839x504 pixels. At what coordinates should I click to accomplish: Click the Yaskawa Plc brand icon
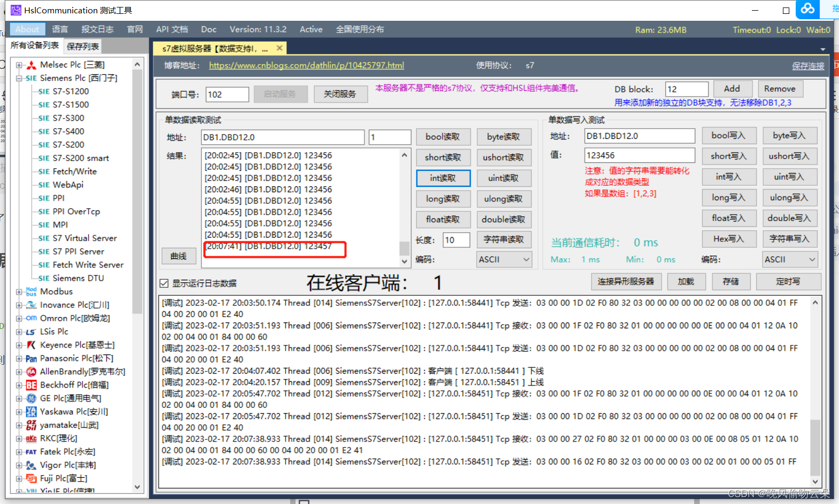coord(32,412)
